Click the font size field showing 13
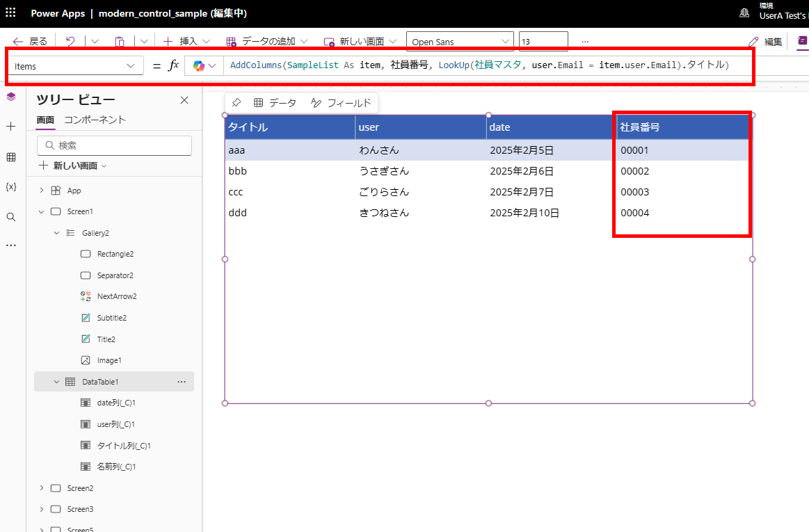Image resolution: width=809 pixels, height=532 pixels. pyautogui.click(x=543, y=41)
